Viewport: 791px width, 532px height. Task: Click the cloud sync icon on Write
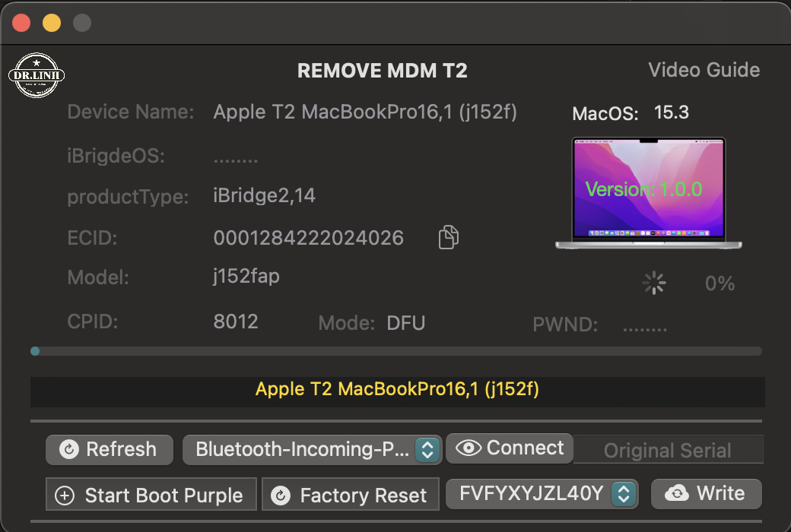[676, 493]
